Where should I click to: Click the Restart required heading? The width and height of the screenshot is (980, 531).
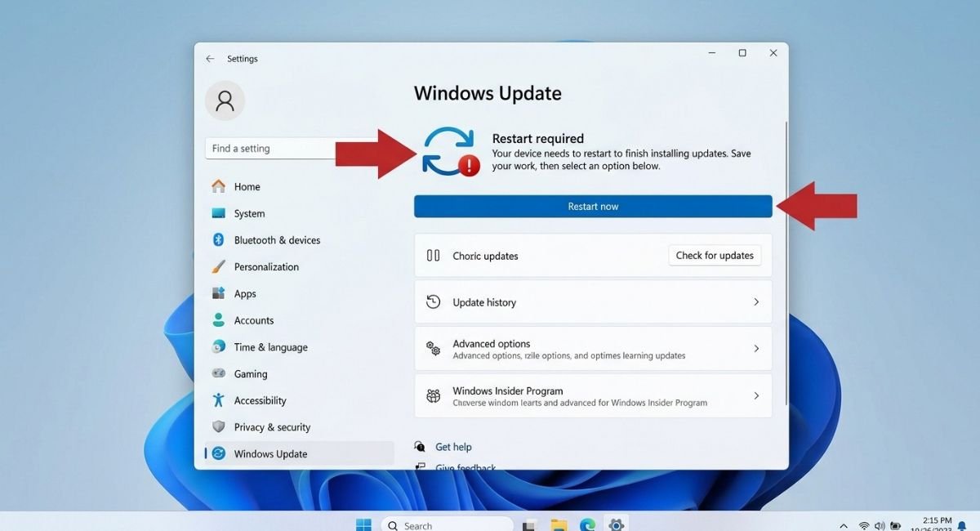[x=538, y=139]
